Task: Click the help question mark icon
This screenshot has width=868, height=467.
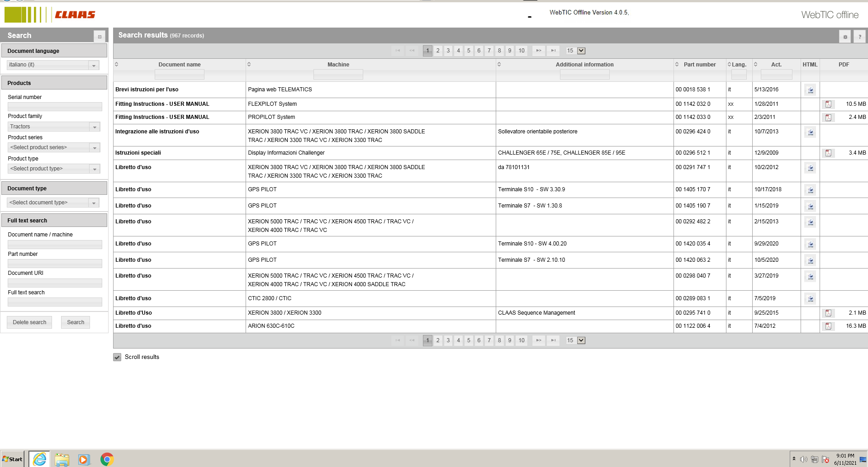Action: click(859, 37)
